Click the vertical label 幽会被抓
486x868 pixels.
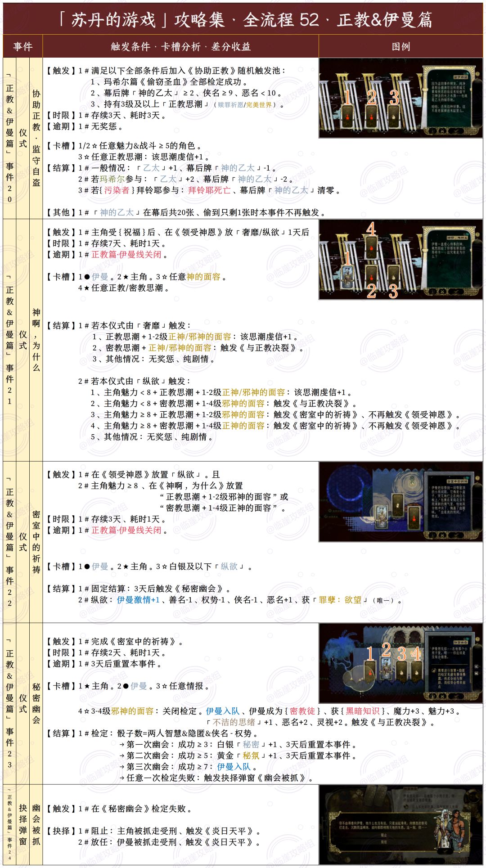tap(36, 825)
